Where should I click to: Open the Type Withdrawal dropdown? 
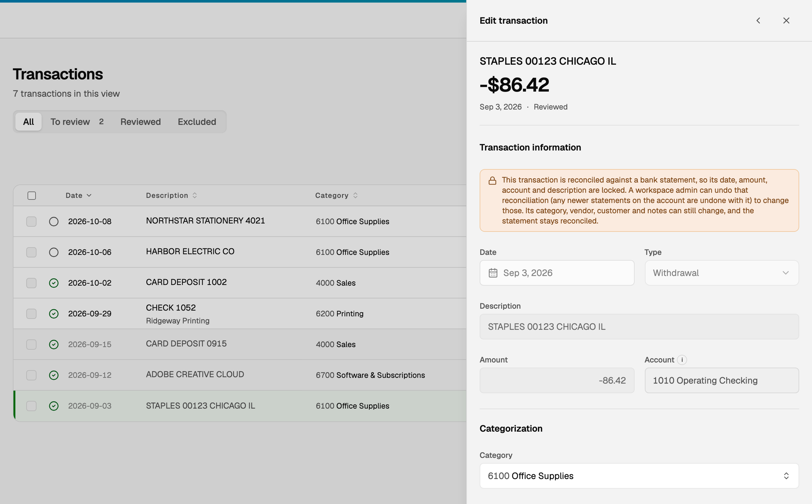pyautogui.click(x=722, y=273)
